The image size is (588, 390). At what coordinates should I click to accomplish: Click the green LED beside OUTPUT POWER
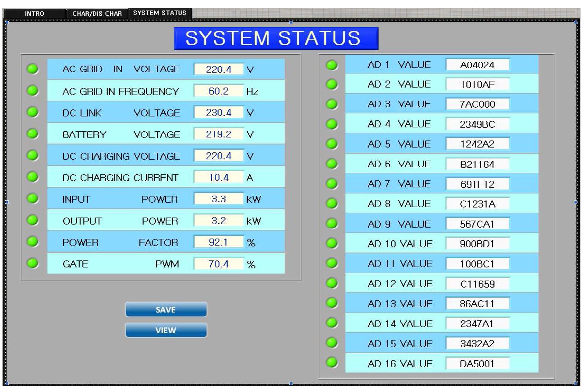tap(33, 220)
